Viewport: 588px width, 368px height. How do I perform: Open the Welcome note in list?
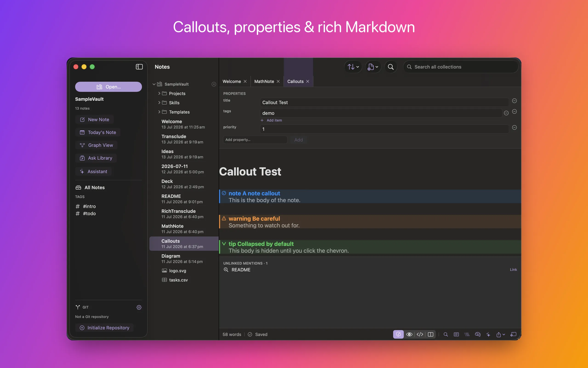tap(184, 124)
